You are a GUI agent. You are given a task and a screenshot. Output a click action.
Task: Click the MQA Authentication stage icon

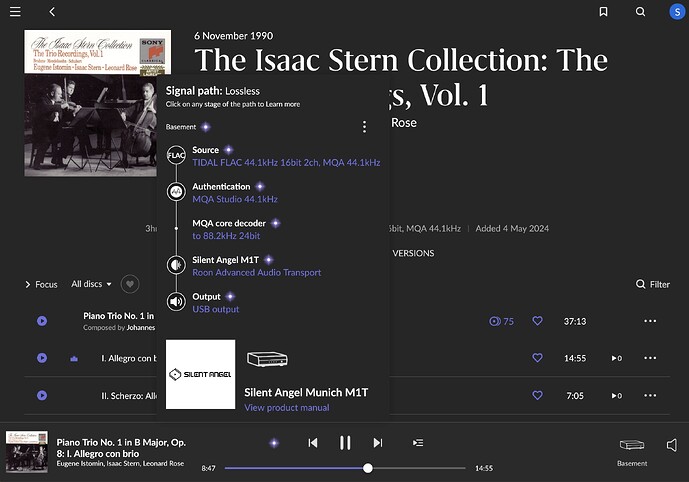click(176, 192)
